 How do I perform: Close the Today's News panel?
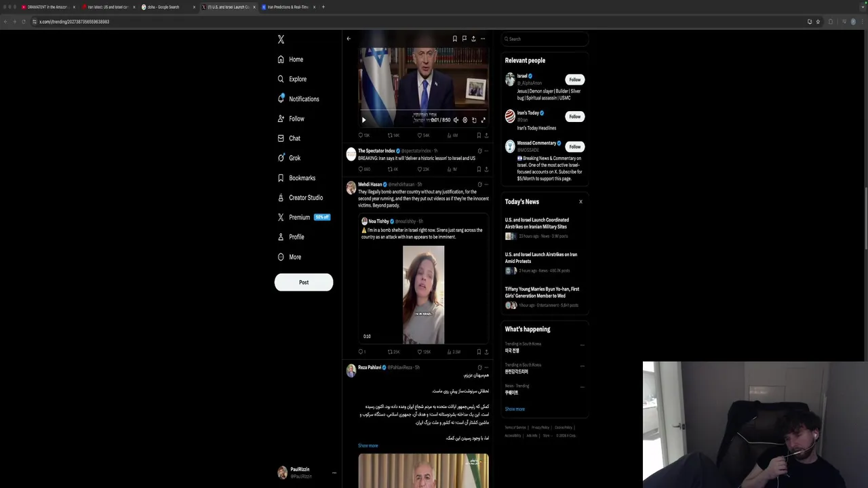580,202
